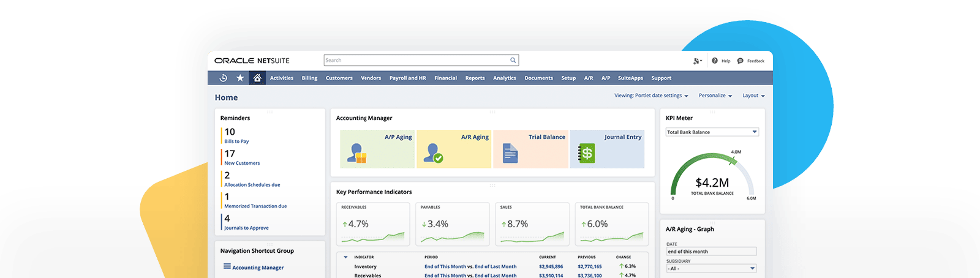Click the Receivables row period comparison link

[470, 276]
